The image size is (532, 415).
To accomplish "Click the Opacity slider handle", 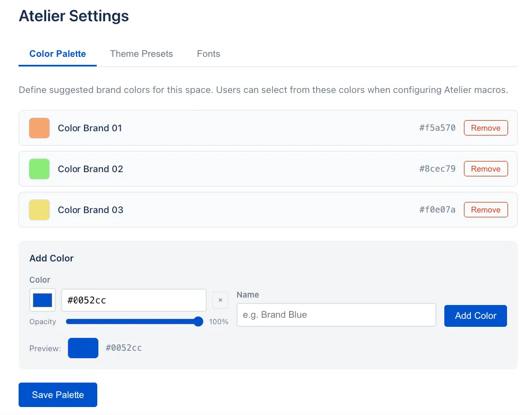I will [198, 321].
